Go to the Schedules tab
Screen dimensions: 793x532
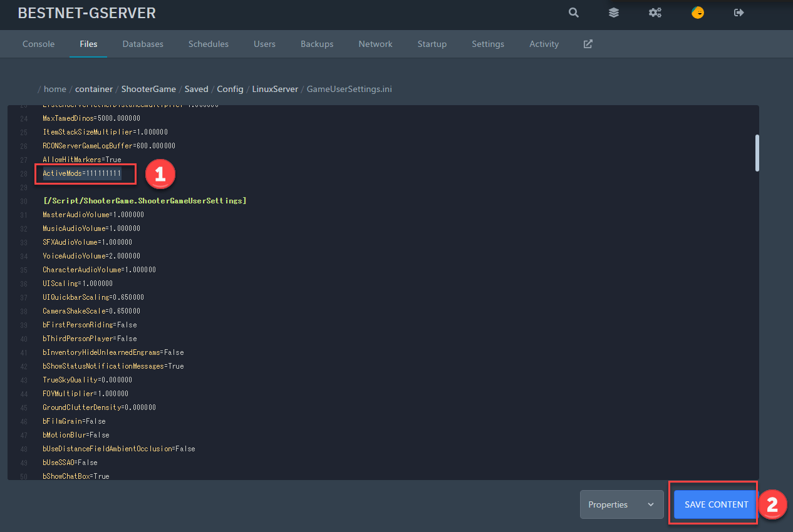coord(208,44)
